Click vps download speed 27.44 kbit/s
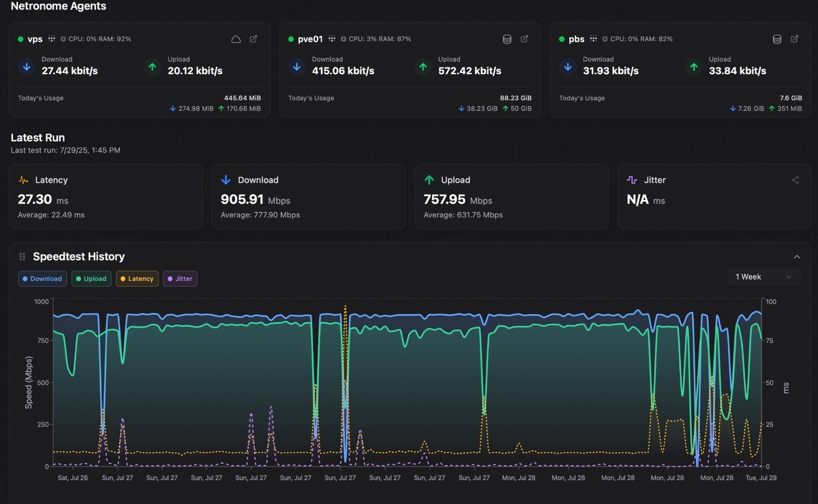The height and width of the screenshot is (504, 818). pyautogui.click(x=70, y=71)
